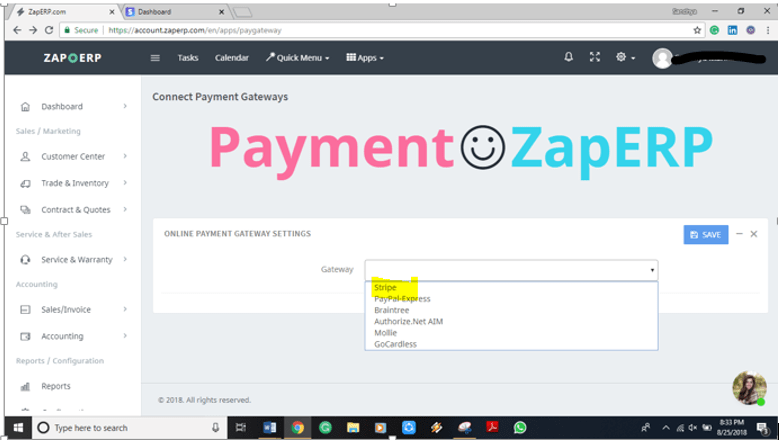Click the Sales/Invoice sidebar link

coord(66,310)
